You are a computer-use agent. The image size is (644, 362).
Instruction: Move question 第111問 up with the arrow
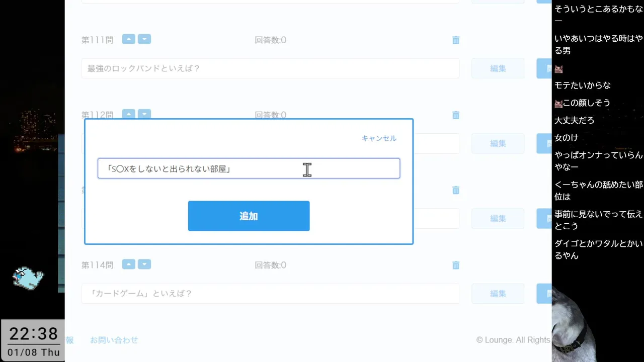(129, 39)
